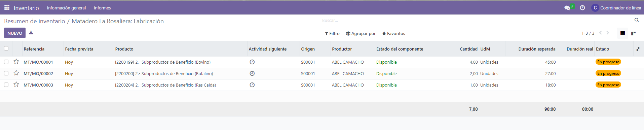The width and height of the screenshot is (644, 130).
Task: Open the Coordinador de línea user menu
Action: pos(616,8)
